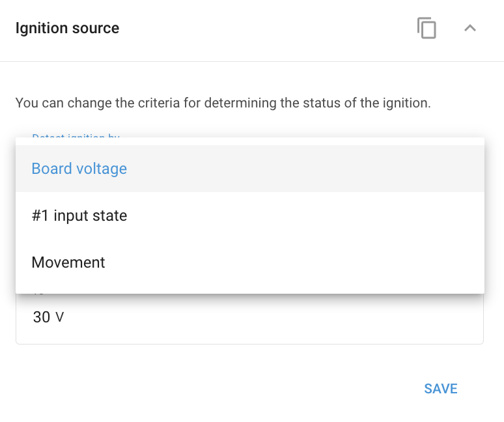Image resolution: width=504 pixels, height=422 pixels.
Task: Switch detection source to Movement
Action: 250,262
